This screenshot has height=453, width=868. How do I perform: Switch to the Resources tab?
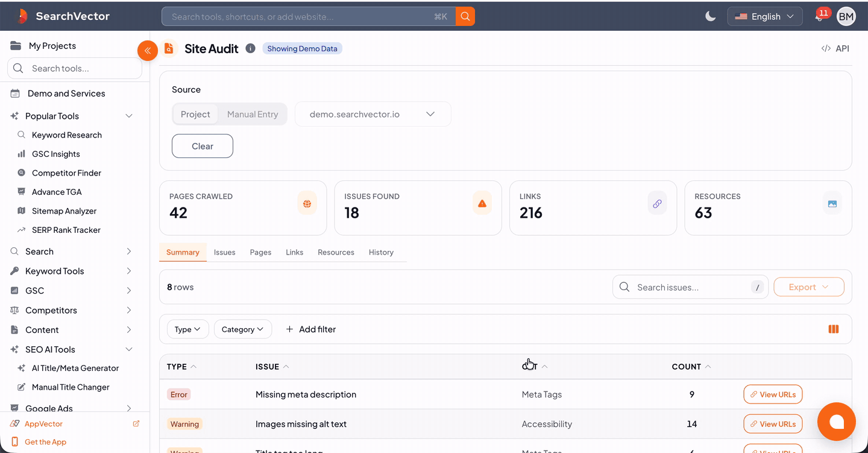pyautogui.click(x=336, y=252)
